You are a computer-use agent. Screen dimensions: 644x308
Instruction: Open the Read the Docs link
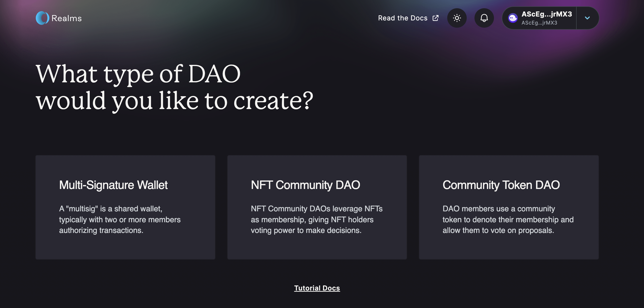pos(402,18)
